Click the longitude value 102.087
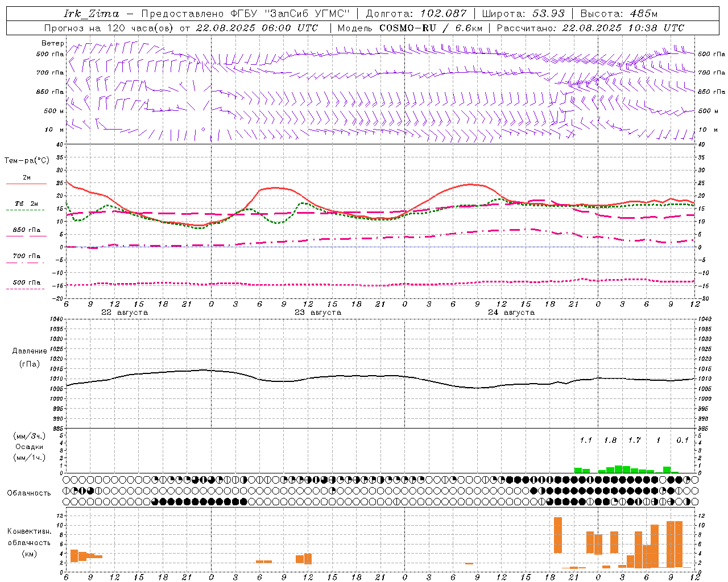This screenshot has width=728, height=582. [x=444, y=14]
